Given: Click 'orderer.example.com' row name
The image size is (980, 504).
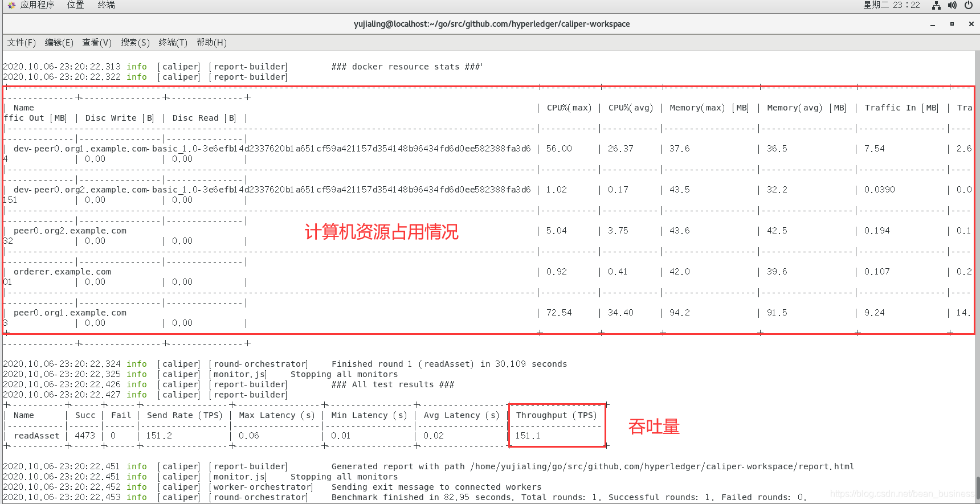Looking at the screenshot, I should (63, 272).
